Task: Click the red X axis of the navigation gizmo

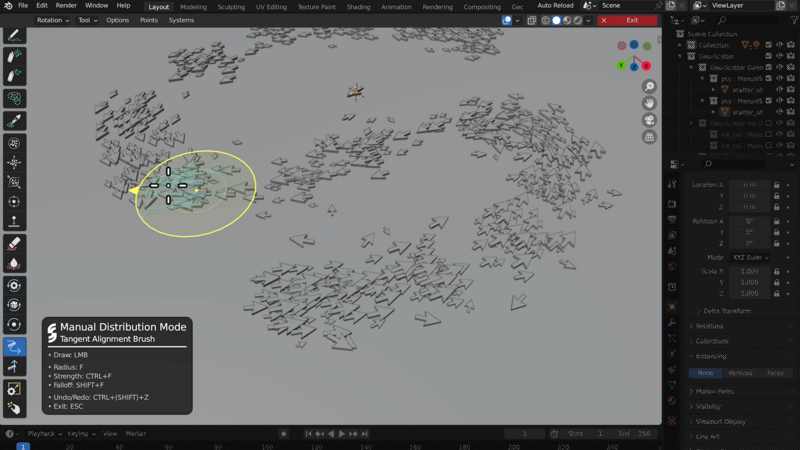Action: tap(646, 66)
